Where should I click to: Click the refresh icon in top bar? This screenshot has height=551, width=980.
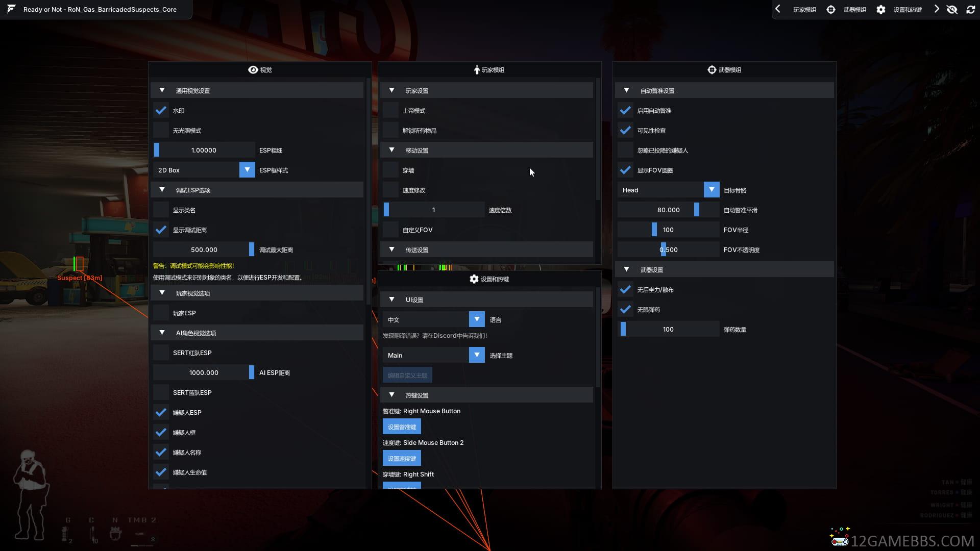971,9
